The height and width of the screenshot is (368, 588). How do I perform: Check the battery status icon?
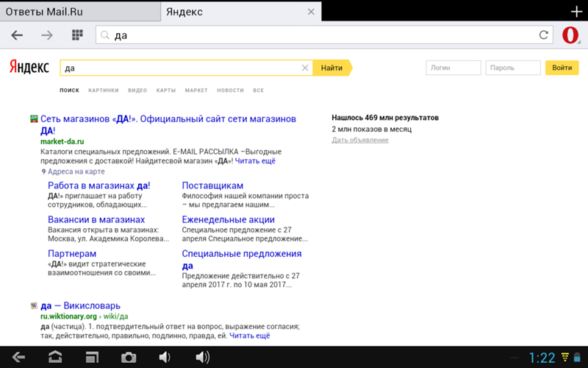pyautogui.click(x=577, y=357)
